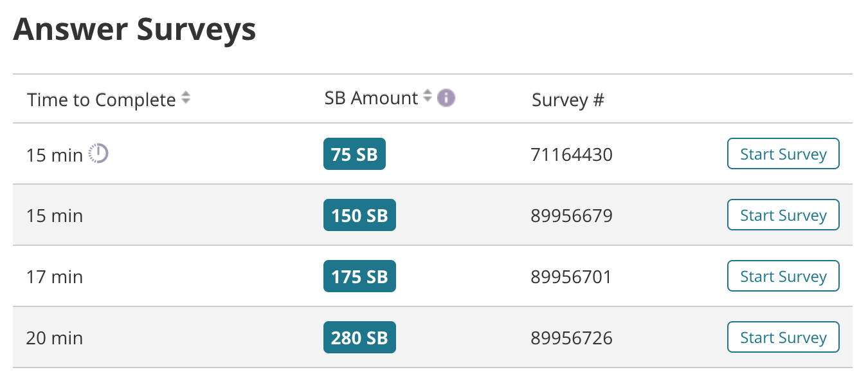
Task: Click the Survey # column header
Action: tap(568, 100)
